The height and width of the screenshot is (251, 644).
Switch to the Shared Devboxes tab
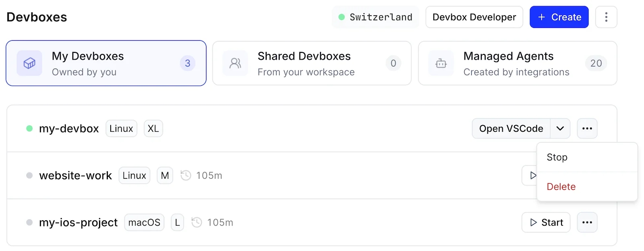tap(312, 63)
